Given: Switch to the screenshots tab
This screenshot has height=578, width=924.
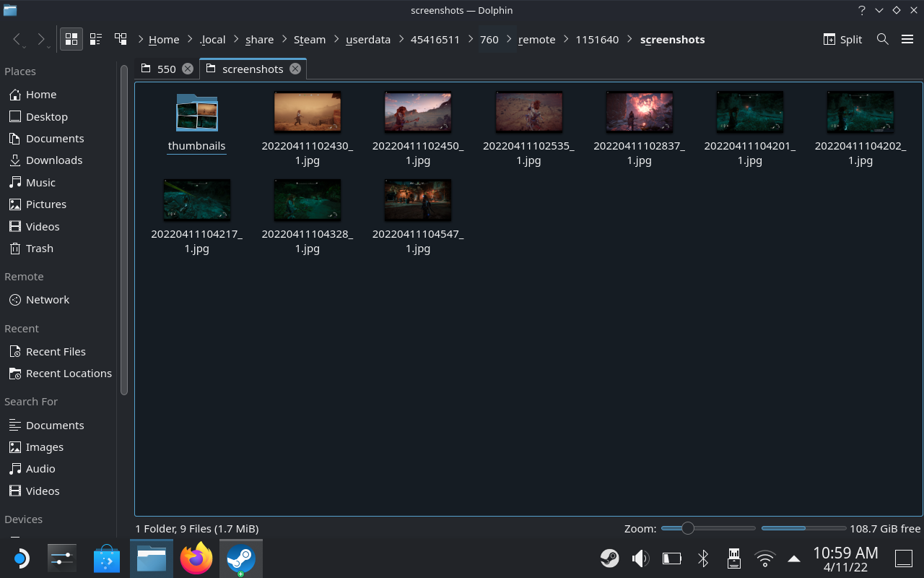Looking at the screenshot, I should (x=253, y=69).
